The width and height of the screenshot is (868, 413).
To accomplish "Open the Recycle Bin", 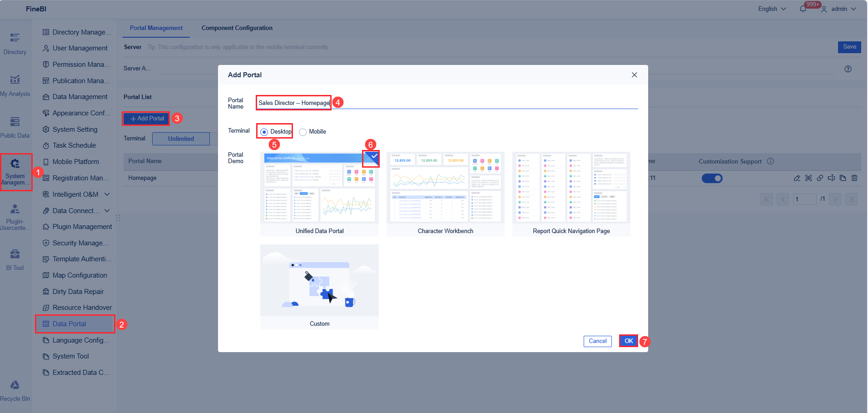I will coord(15,391).
